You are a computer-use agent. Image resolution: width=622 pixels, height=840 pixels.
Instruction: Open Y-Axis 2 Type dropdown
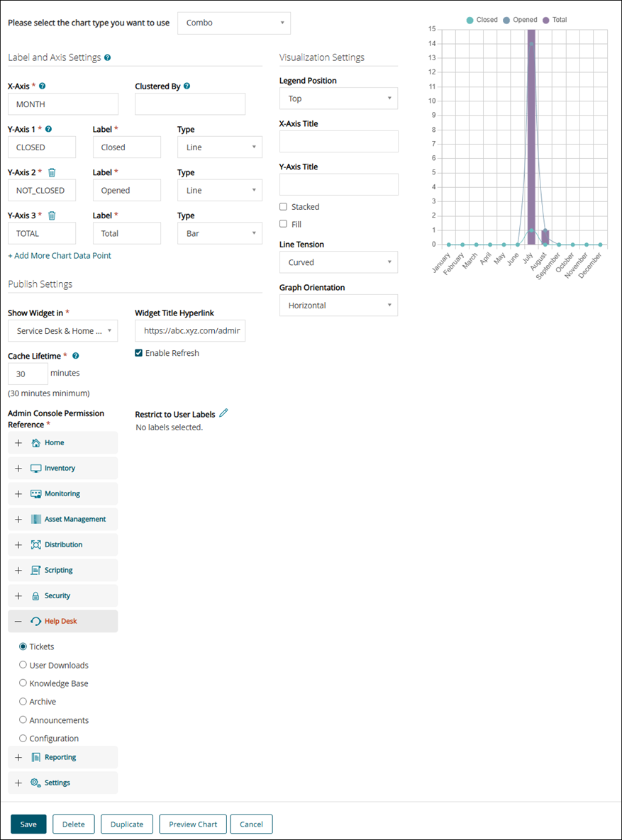pyautogui.click(x=220, y=190)
